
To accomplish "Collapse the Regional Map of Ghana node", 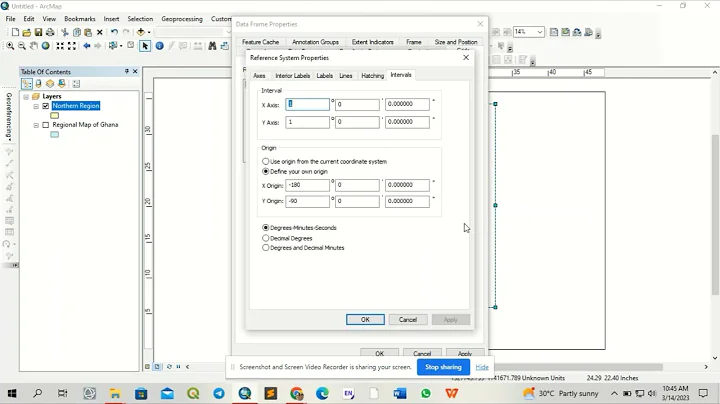I will (x=36, y=125).
